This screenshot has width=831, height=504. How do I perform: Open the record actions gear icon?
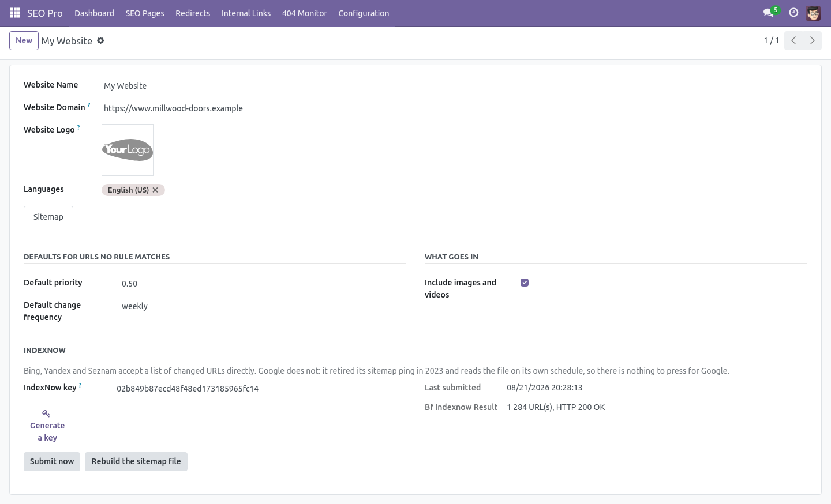[100, 40]
